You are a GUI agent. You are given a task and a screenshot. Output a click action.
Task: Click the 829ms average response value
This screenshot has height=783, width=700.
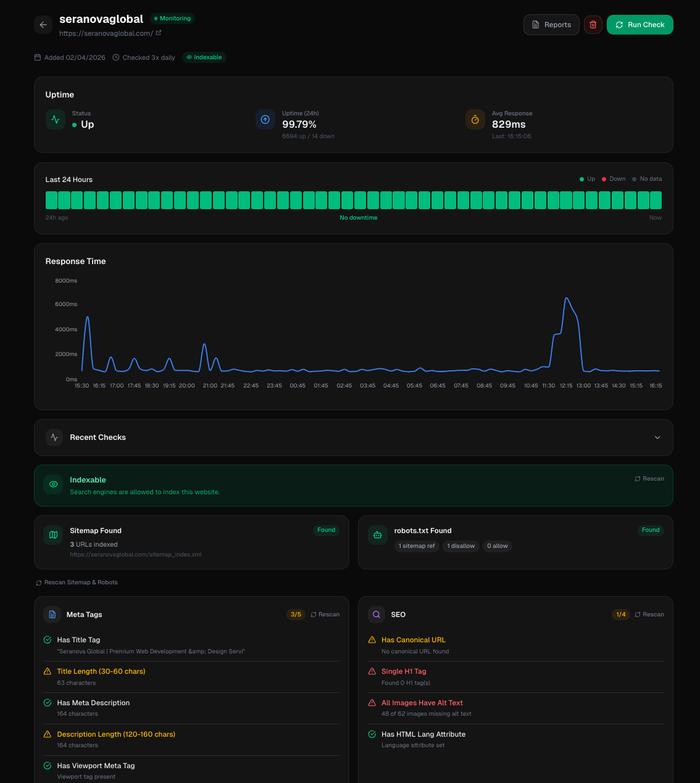[x=509, y=125]
